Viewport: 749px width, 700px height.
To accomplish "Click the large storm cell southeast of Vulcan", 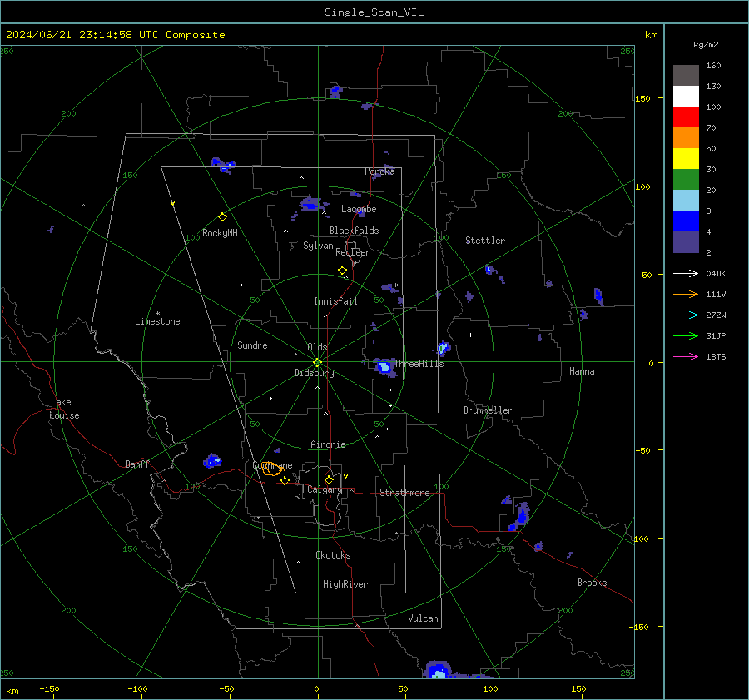I will [437, 670].
